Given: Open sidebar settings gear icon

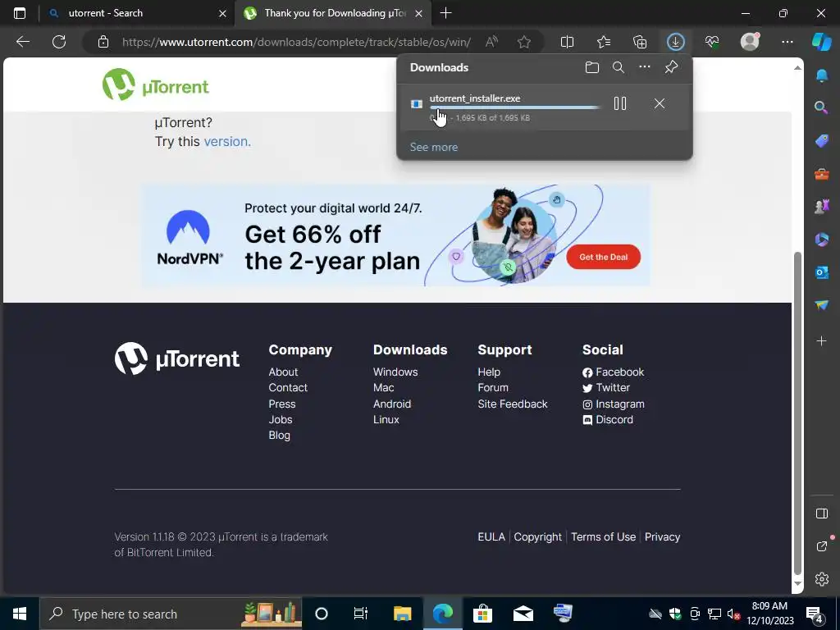Looking at the screenshot, I should click(x=821, y=579).
